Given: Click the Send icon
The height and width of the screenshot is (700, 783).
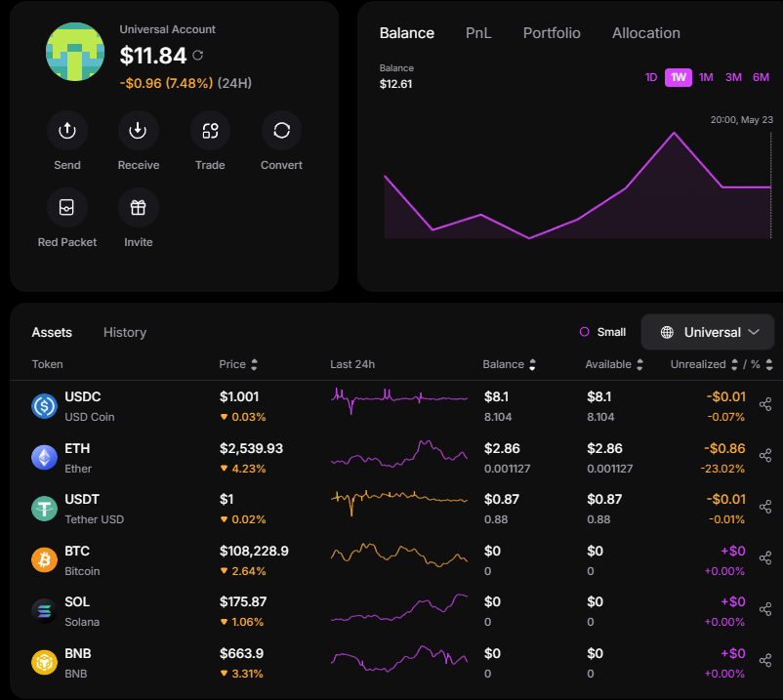Looking at the screenshot, I should point(67,131).
